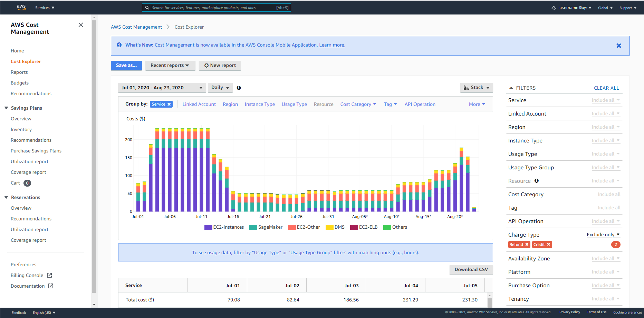Click the New report button
Viewport: 644px width, 318px height.
click(220, 66)
